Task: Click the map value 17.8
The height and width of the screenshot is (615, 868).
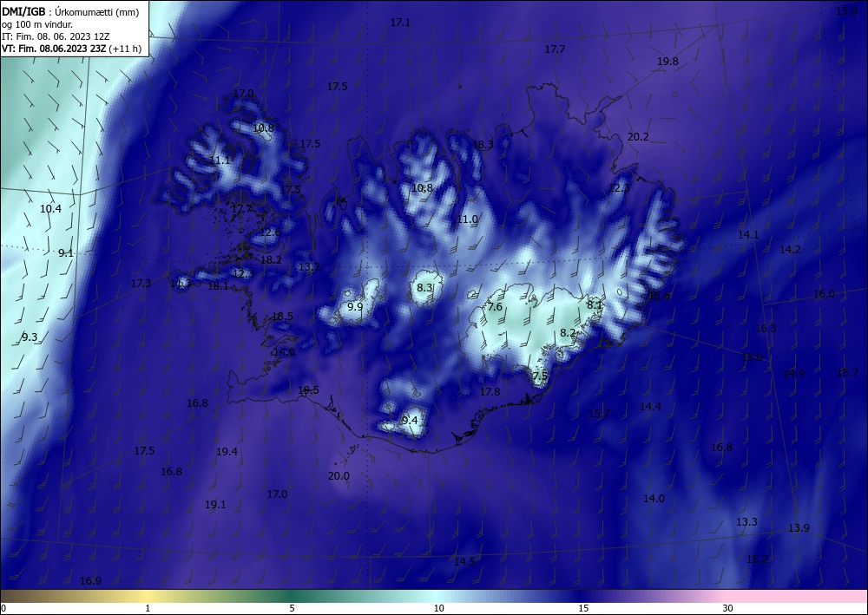Action: coord(490,392)
